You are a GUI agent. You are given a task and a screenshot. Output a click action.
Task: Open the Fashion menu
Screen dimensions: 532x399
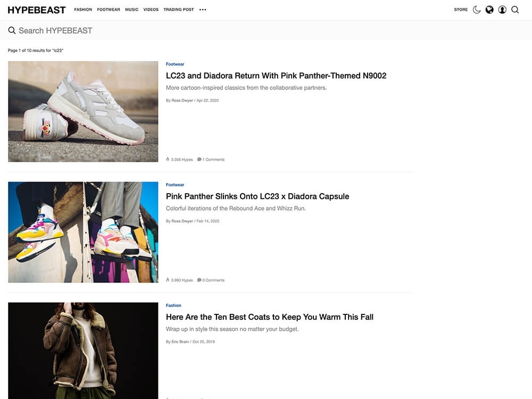(x=83, y=10)
